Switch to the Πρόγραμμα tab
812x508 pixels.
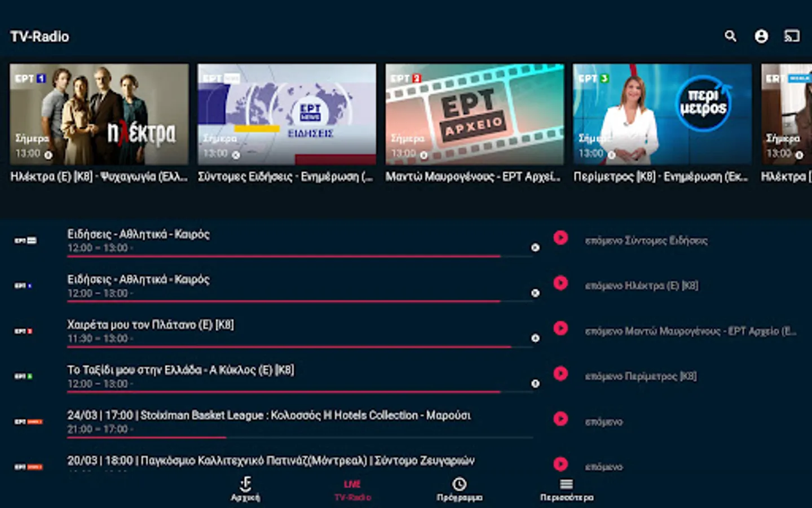coord(458,489)
